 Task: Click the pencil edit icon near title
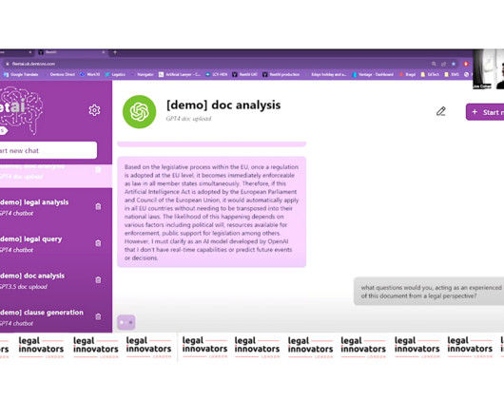(x=441, y=111)
